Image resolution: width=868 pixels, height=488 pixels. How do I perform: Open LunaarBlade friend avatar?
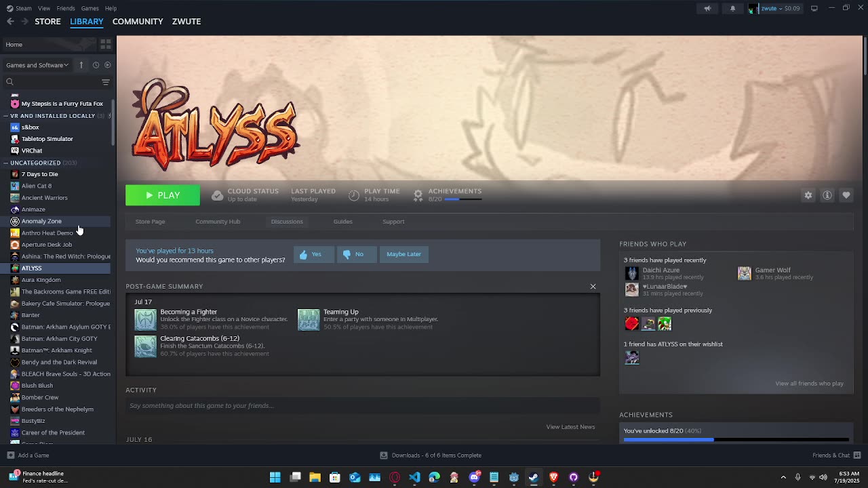[x=632, y=289]
